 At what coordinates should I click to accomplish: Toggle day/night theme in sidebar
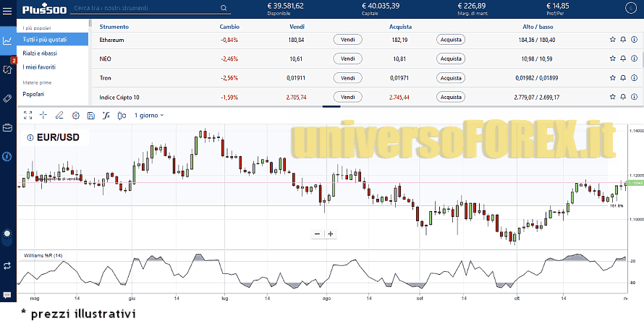[7, 234]
